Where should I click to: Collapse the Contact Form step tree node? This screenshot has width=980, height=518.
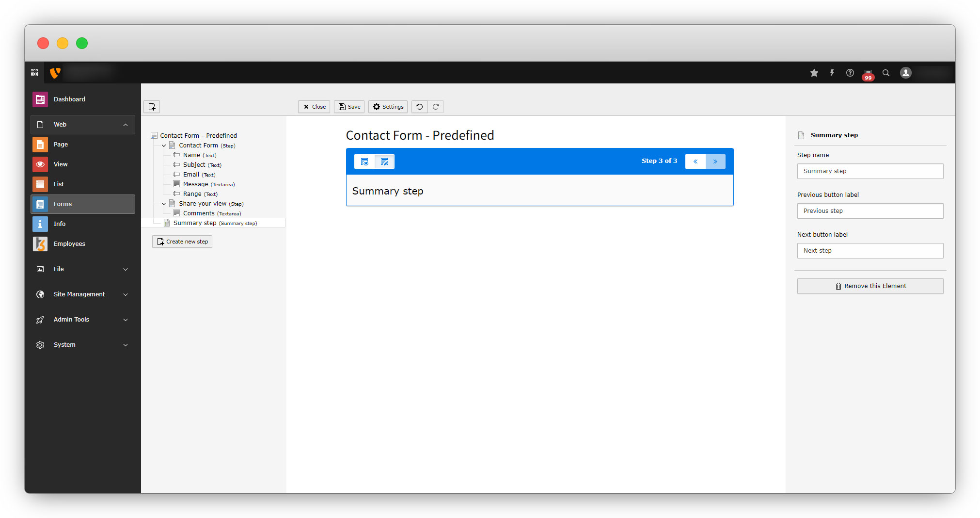click(x=164, y=146)
